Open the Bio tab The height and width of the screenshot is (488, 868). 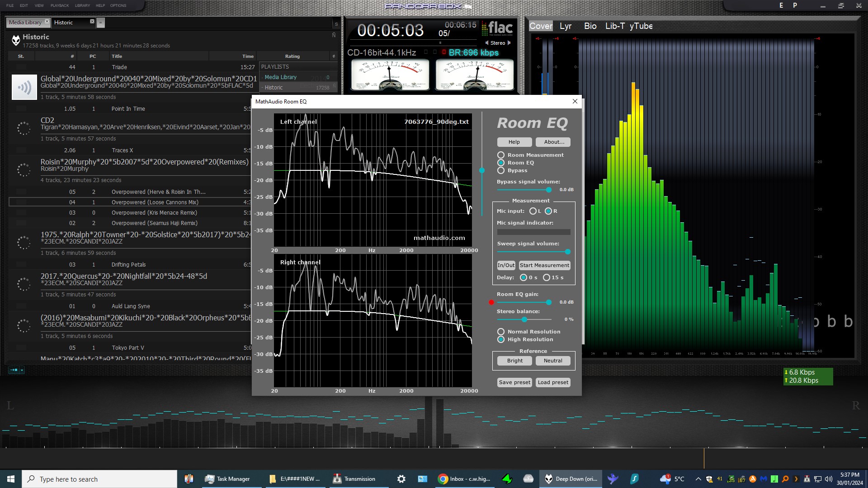coord(590,26)
